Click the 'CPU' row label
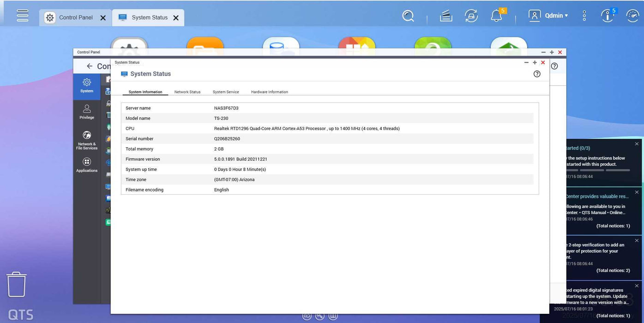This screenshot has width=644, height=323. 130,128
